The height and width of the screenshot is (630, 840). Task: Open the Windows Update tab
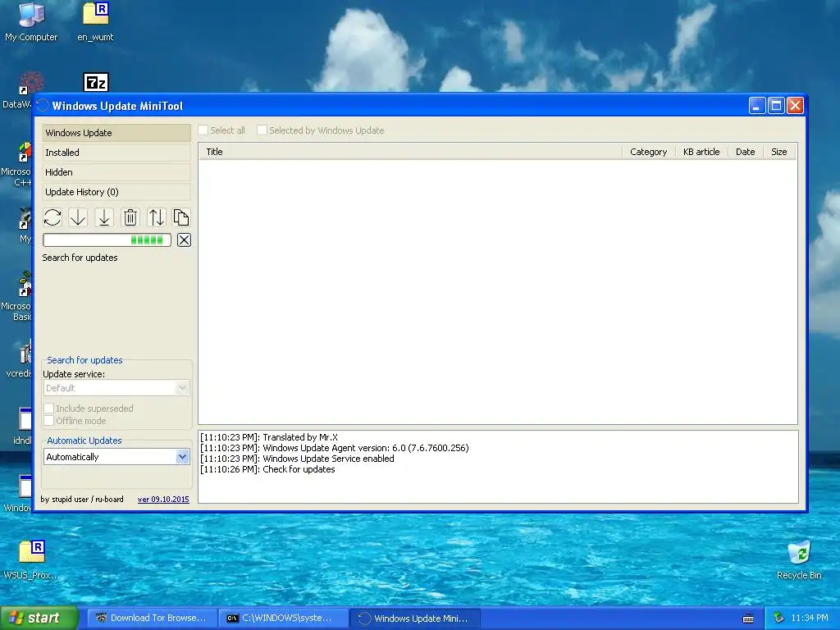(116, 133)
